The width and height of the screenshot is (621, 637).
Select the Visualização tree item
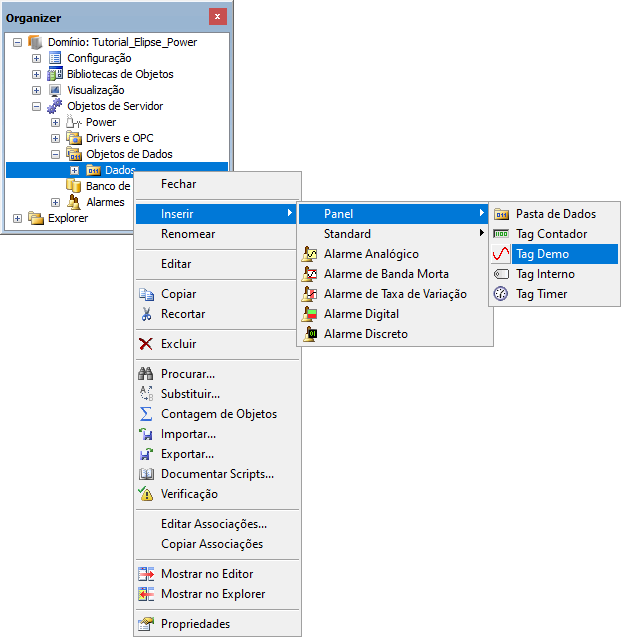(x=95, y=90)
